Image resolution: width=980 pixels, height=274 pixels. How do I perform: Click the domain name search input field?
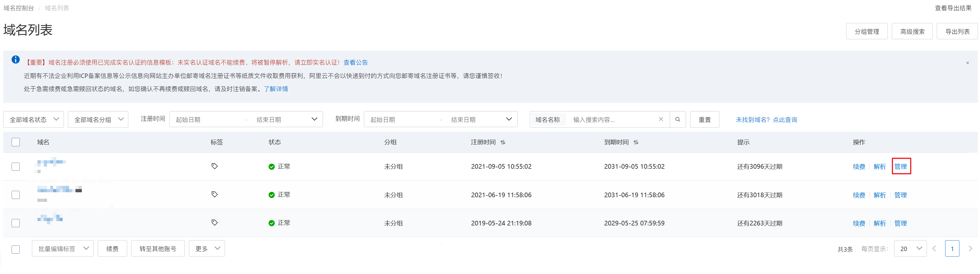coord(613,120)
